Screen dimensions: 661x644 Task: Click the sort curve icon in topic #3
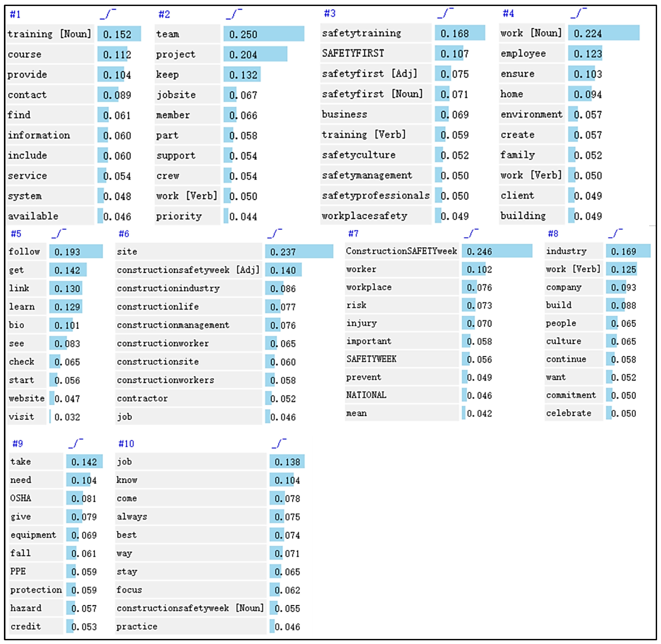tap(445, 13)
